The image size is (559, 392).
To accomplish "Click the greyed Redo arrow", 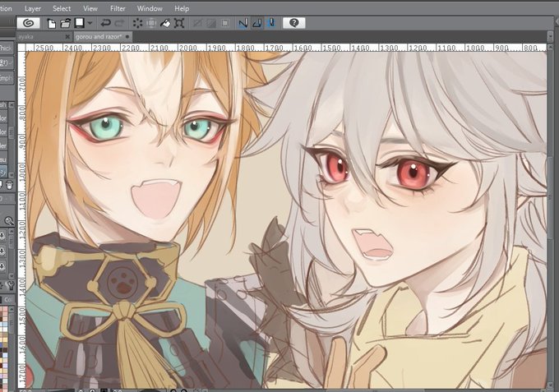I will [119, 23].
